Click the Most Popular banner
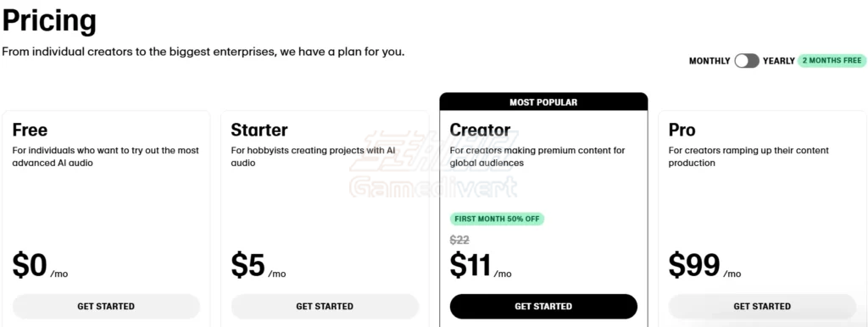 (x=543, y=102)
